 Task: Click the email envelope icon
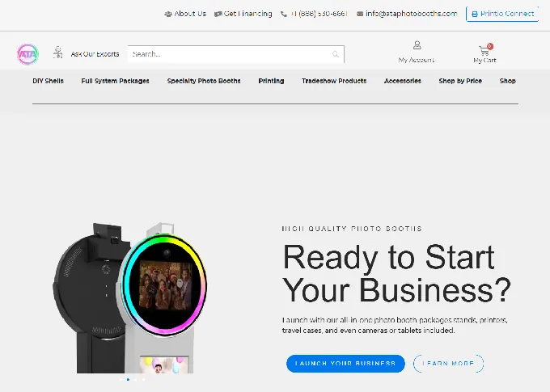coord(360,14)
